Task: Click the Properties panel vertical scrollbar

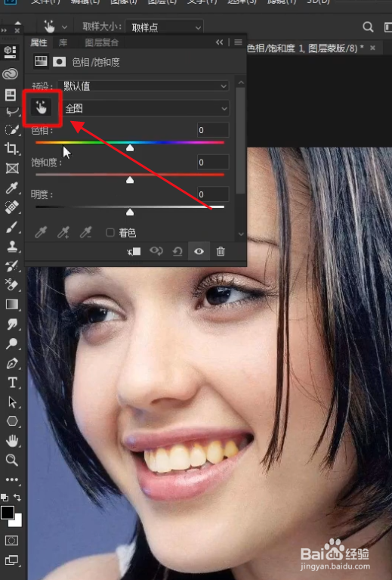Action: 240,141
